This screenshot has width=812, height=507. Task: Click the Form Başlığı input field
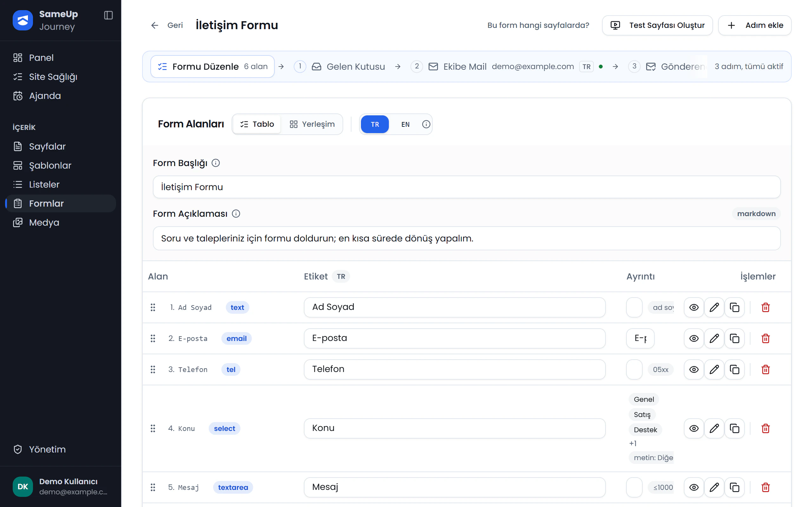tap(466, 187)
